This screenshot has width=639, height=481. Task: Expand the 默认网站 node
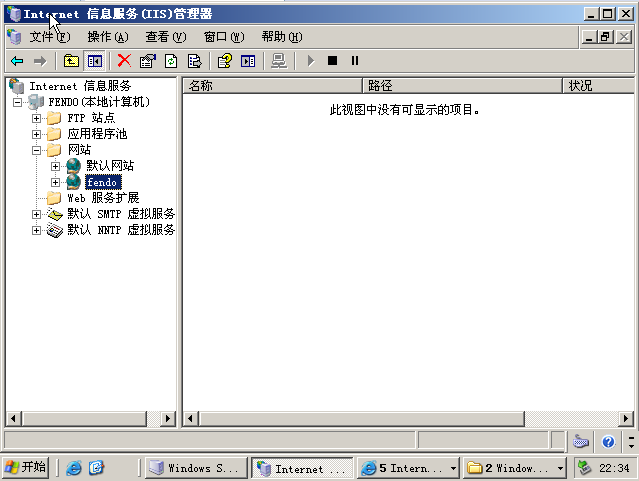(55, 166)
